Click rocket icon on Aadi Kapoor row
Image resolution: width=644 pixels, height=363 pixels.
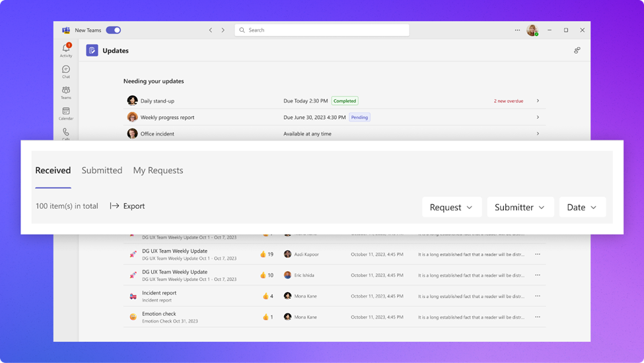pyautogui.click(x=133, y=254)
